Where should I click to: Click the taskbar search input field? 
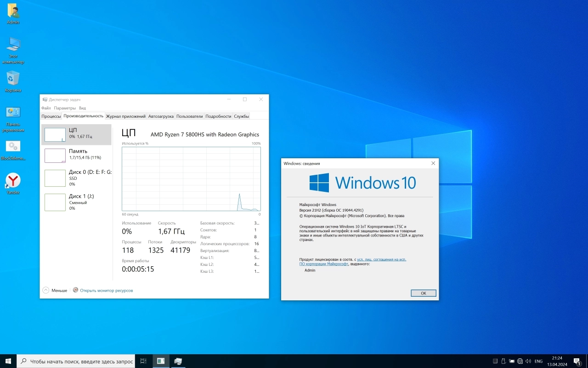pos(76,361)
